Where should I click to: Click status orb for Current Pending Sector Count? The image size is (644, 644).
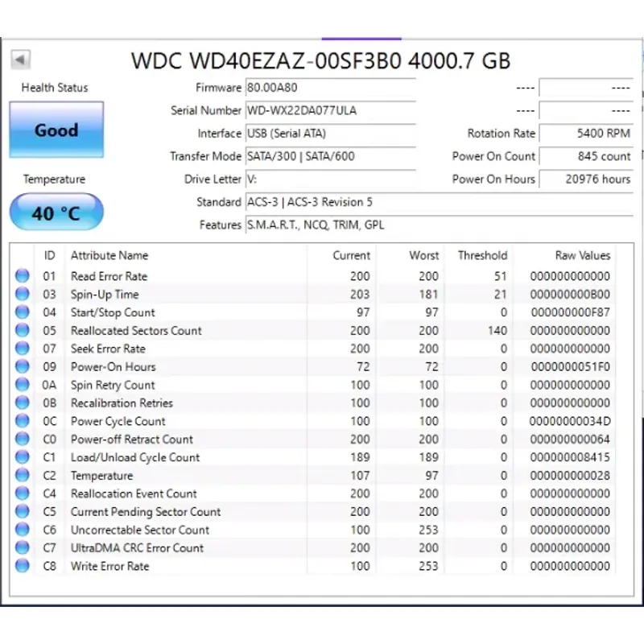click(23, 512)
